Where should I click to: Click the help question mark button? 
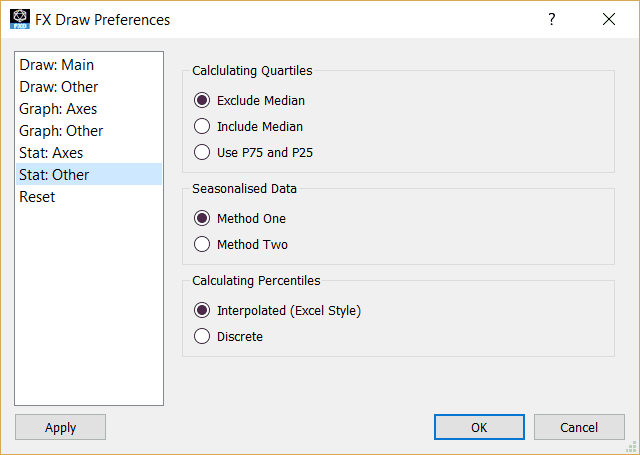pyautogui.click(x=552, y=19)
